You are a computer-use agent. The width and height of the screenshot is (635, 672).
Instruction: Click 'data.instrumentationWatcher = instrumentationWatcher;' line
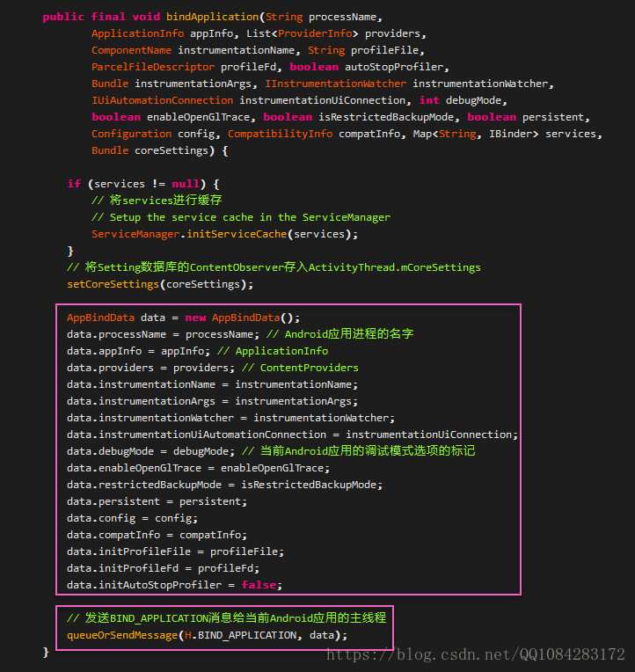[230, 418]
